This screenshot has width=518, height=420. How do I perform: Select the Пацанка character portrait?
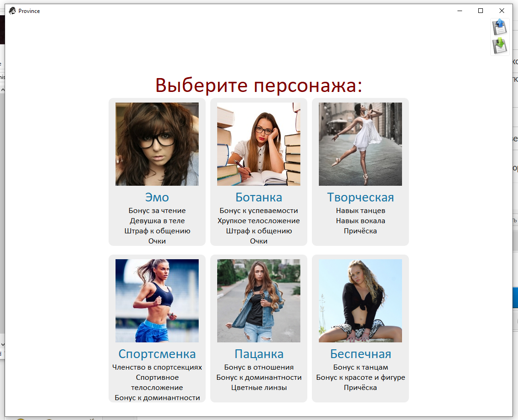click(259, 301)
